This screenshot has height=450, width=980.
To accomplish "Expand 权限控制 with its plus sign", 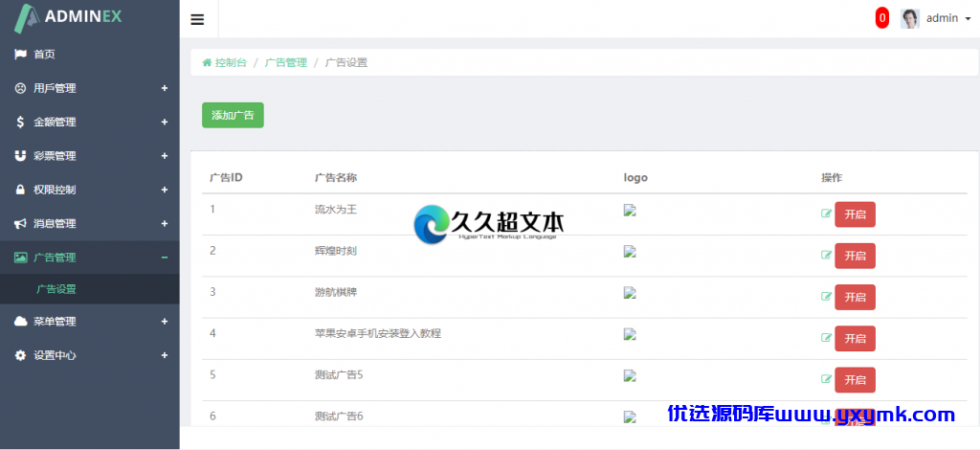I will point(165,190).
